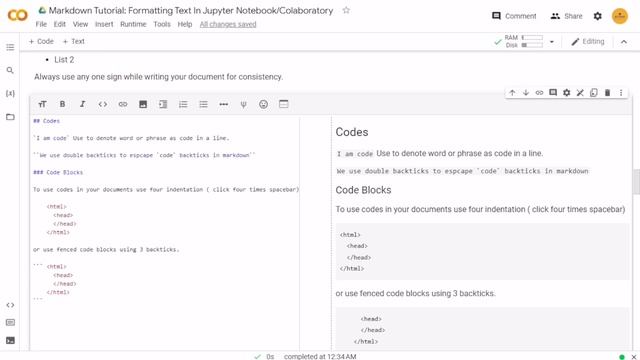Apply bold formatting
The width and height of the screenshot is (640, 360).
pyautogui.click(x=62, y=104)
